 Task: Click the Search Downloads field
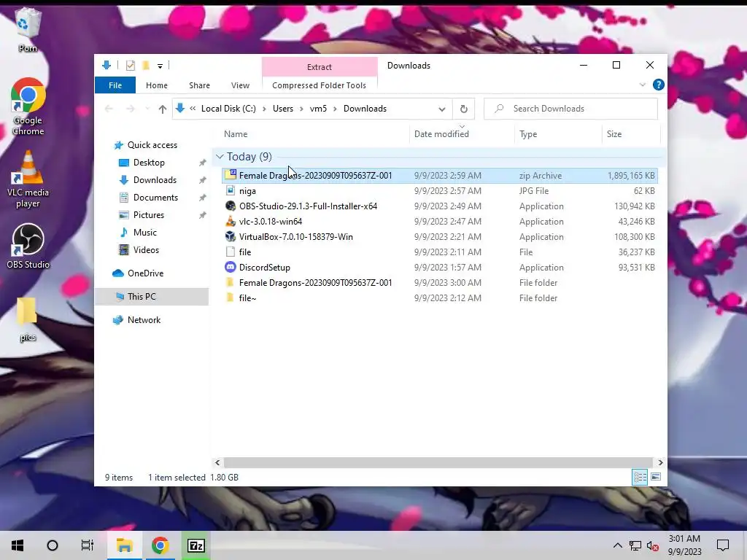pyautogui.click(x=570, y=109)
